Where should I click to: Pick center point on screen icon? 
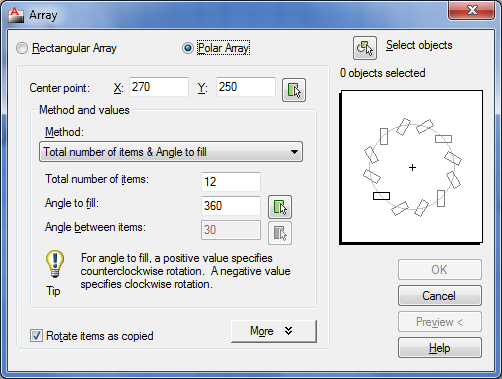(294, 90)
